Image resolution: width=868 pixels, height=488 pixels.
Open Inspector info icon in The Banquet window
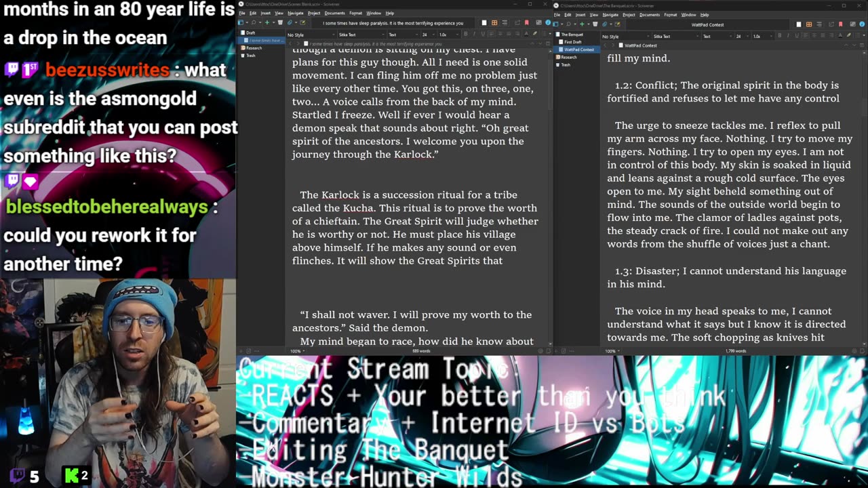coord(862,24)
